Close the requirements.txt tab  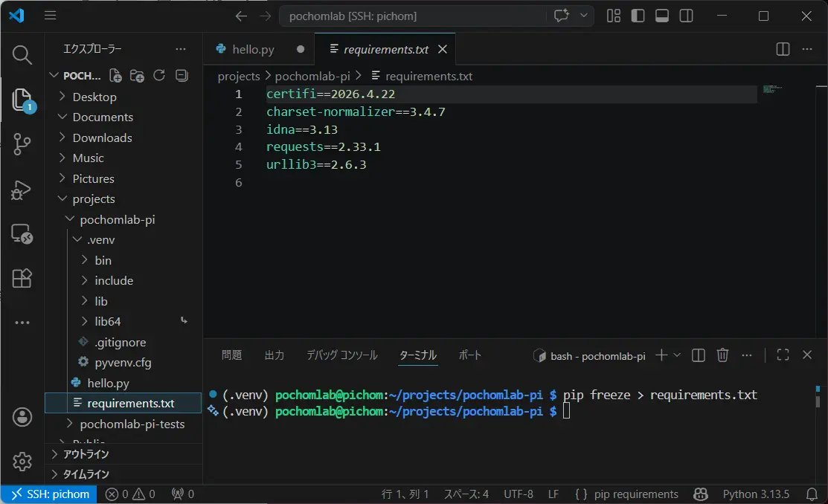(x=443, y=49)
